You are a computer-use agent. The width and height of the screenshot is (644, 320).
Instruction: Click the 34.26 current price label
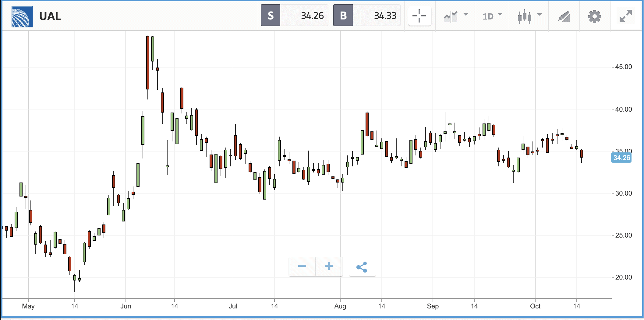(x=621, y=158)
